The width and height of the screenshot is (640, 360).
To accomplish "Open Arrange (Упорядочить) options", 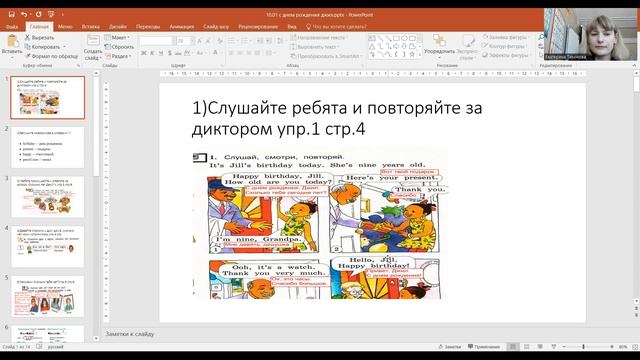I will pyautogui.click(x=439, y=45).
